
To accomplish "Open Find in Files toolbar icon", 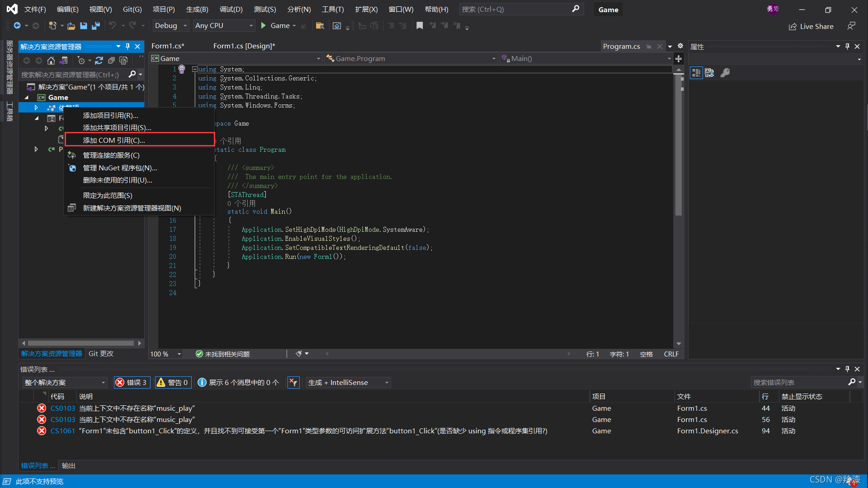I will pyautogui.click(x=320, y=26).
